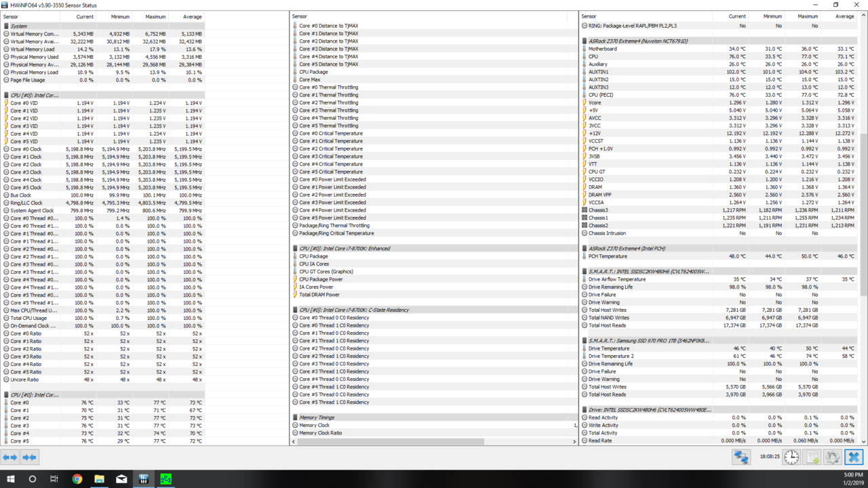The width and height of the screenshot is (868, 488).
Task: Select the C-State Residency group header
Action: (434, 310)
